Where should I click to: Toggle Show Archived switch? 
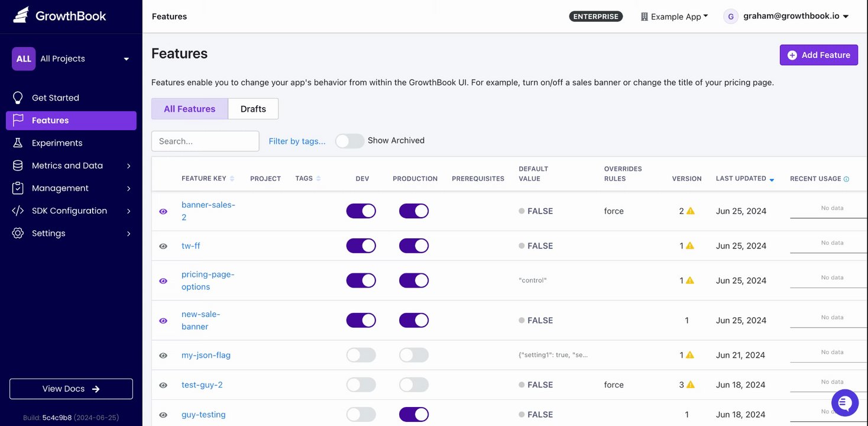pyautogui.click(x=349, y=141)
